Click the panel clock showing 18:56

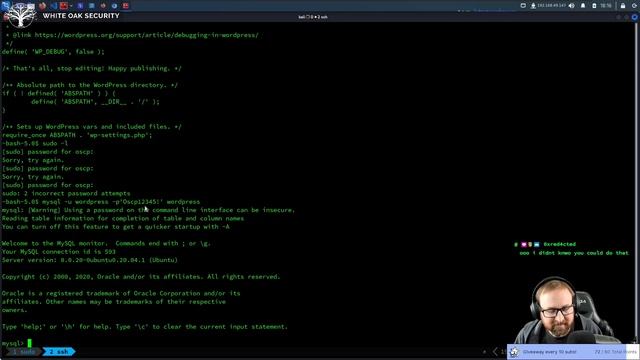tap(606, 6)
